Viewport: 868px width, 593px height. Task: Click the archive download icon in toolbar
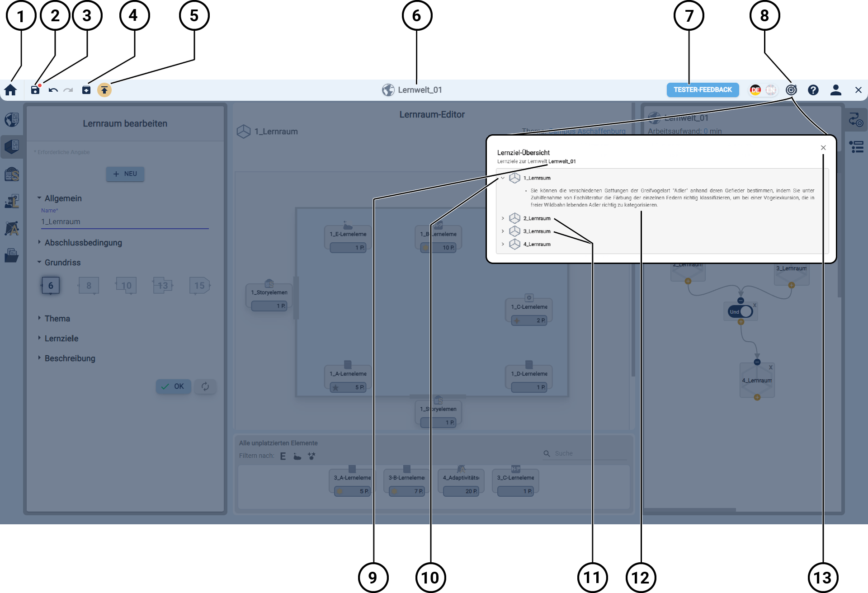(x=86, y=90)
